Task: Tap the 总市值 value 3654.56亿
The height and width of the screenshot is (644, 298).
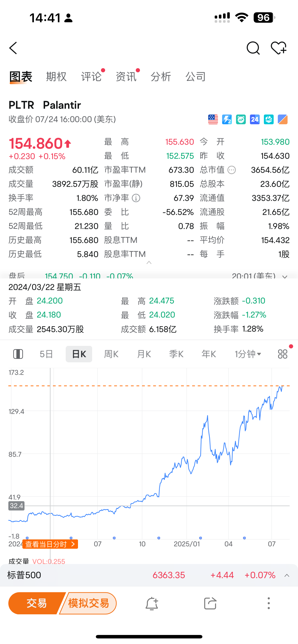Action: click(x=270, y=170)
